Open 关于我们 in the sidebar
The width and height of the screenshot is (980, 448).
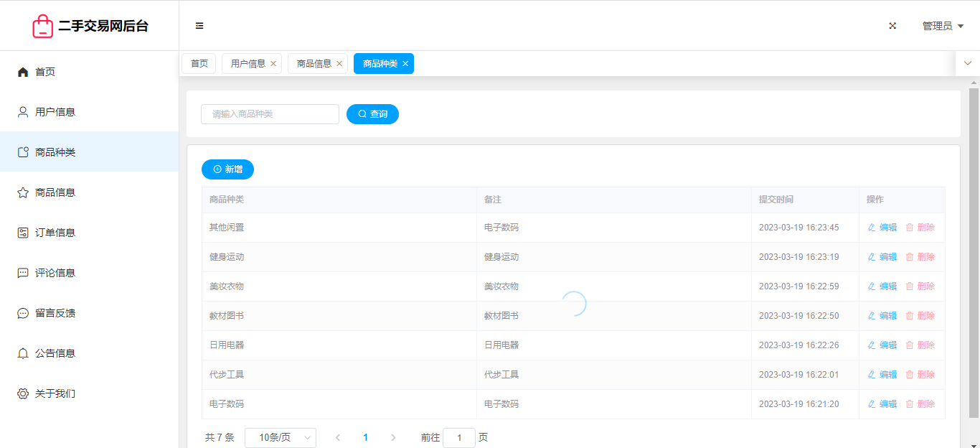click(89, 393)
